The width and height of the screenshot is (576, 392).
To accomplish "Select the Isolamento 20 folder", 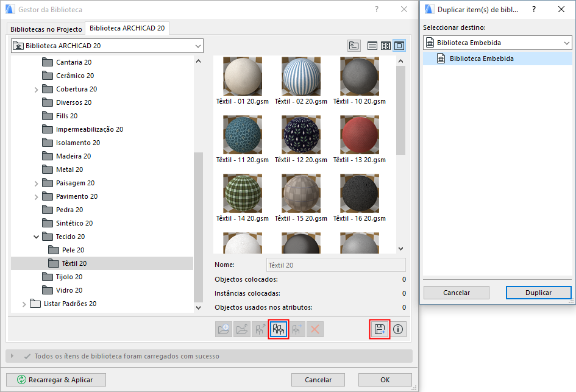I will pyautogui.click(x=78, y=143).
